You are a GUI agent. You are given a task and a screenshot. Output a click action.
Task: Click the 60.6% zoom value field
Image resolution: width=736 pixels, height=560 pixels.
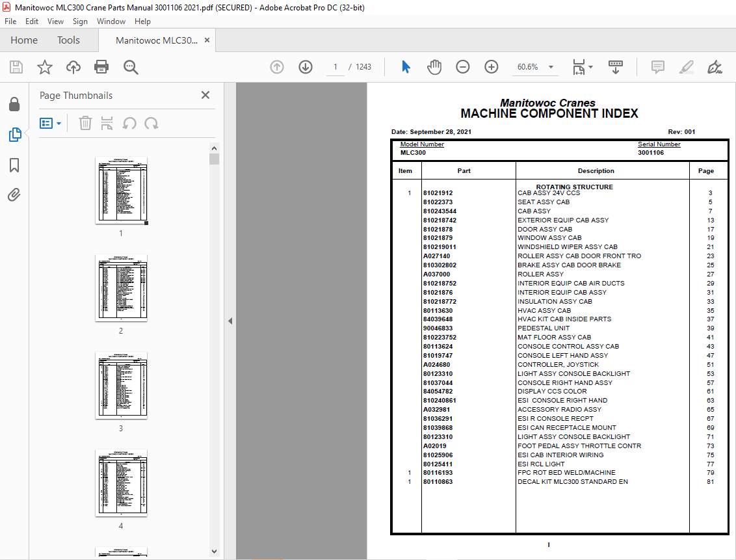528,67
